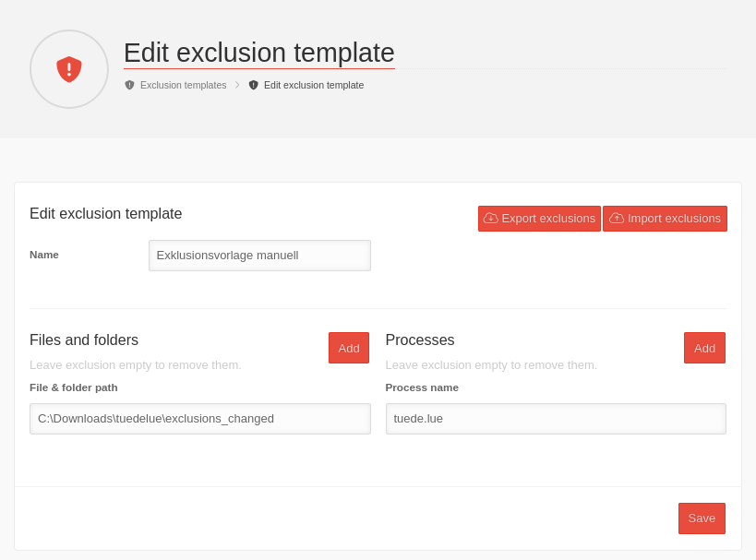Click the file and folder path field

200,419
